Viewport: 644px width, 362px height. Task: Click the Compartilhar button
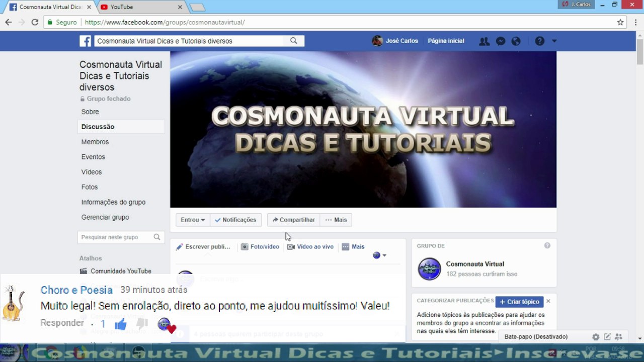tap(294, 220)
